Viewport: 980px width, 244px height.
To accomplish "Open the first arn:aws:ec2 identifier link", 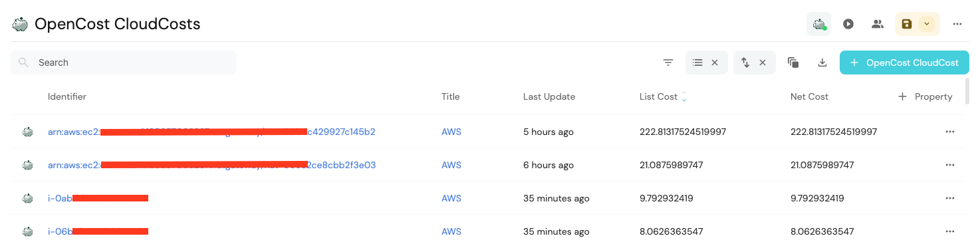I will (x=211, y=132).
